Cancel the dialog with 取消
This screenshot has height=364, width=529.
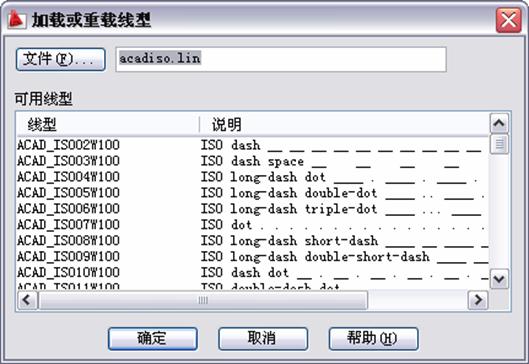[x=263, y=338]
